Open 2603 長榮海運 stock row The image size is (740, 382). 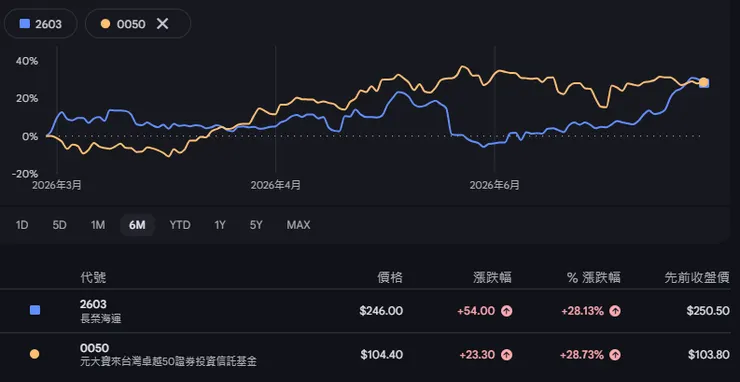(x=370, y=311)
